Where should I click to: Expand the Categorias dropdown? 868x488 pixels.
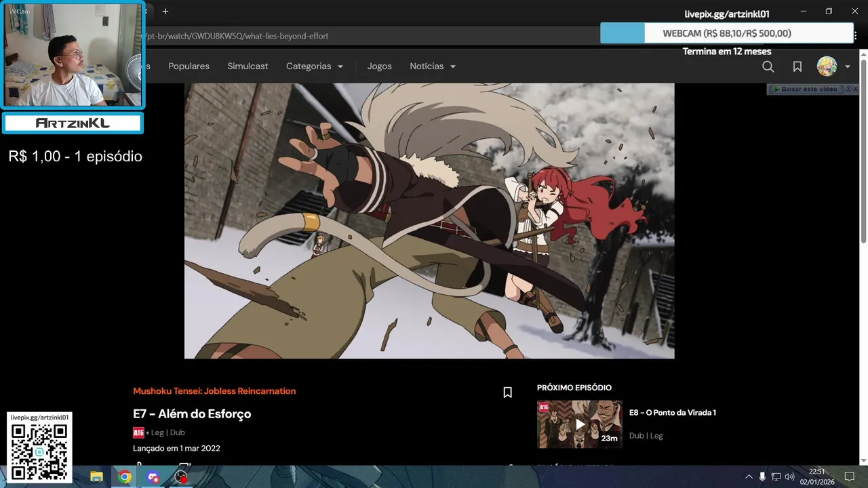click(315, 66)
